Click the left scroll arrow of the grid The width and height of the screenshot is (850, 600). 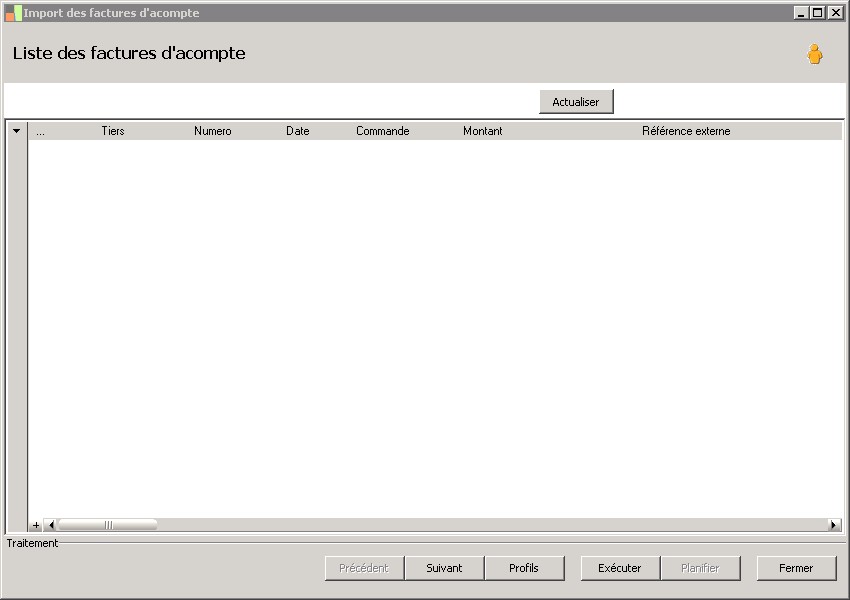50,525
